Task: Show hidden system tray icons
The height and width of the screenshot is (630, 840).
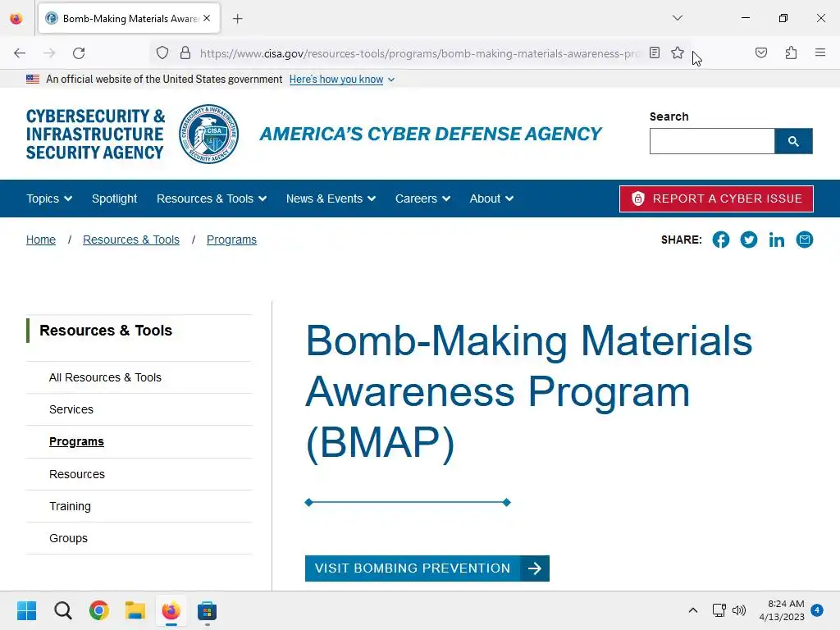Action: 692,610
